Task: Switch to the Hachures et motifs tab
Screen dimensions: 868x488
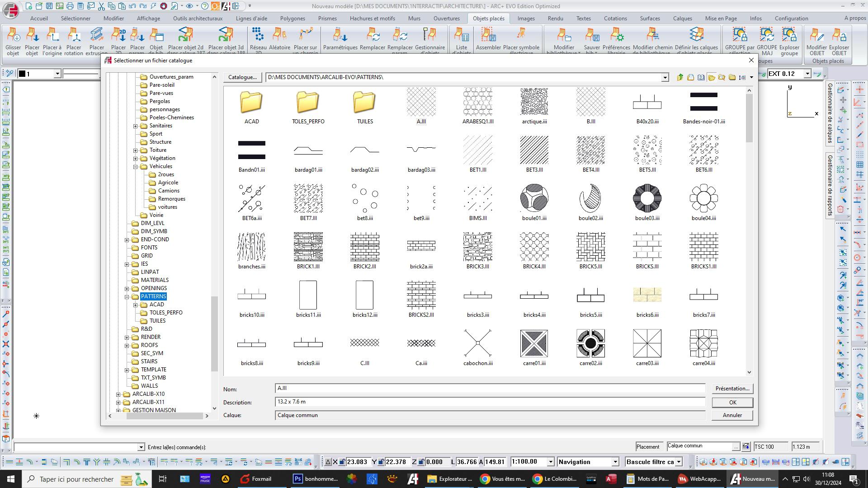Action: click(372, 19)
